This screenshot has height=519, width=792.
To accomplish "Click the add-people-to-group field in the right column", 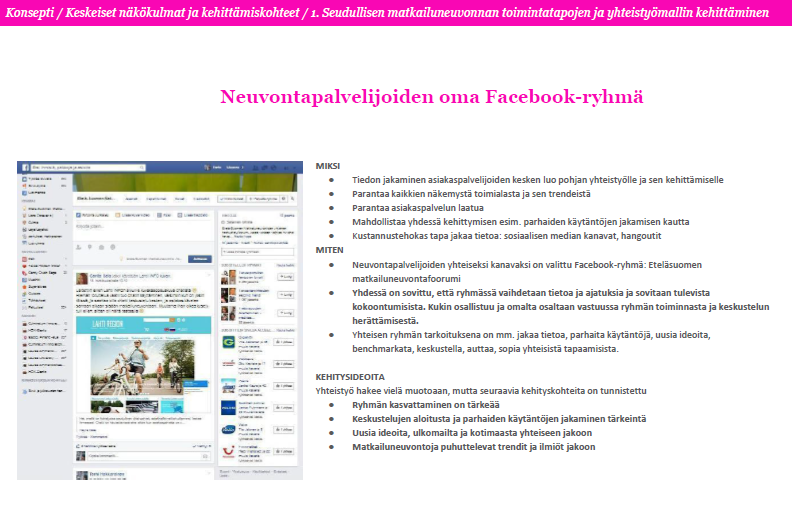I will coord(258,251).
